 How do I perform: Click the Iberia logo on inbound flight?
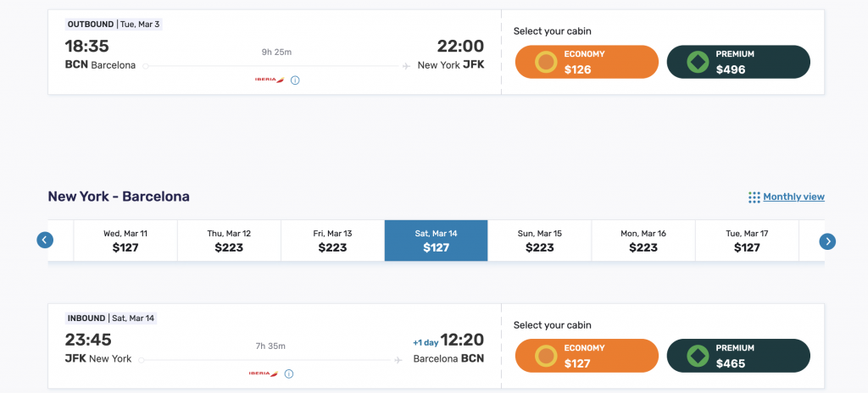click(x=264, y=374)
